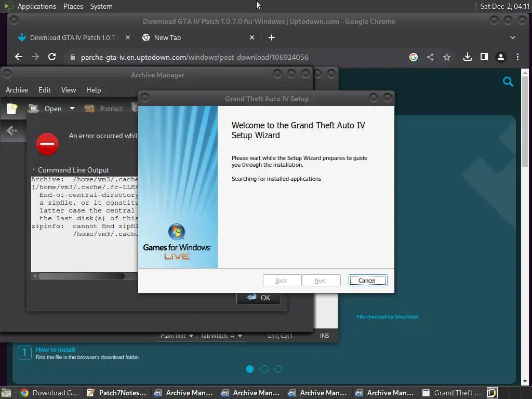Toggle INS insert mode in status bar
This screenshot has height=399, width=532.
[324, 336]
